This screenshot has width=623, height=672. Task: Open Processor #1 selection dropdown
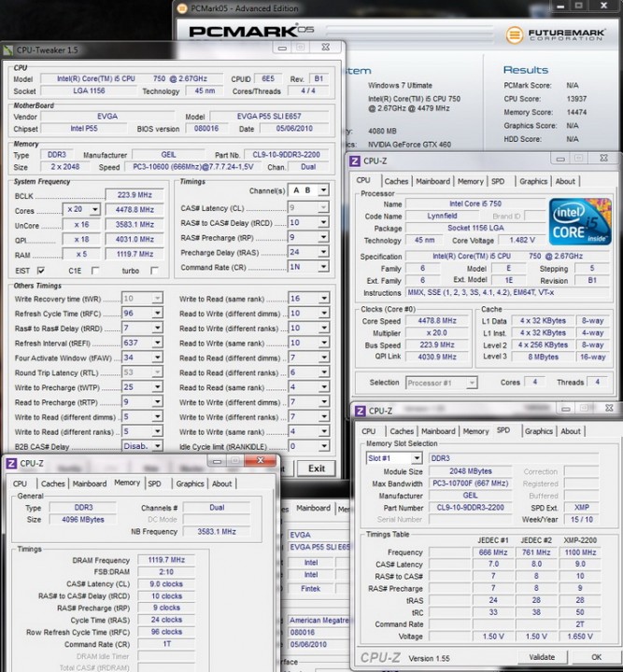click(471, 383)
